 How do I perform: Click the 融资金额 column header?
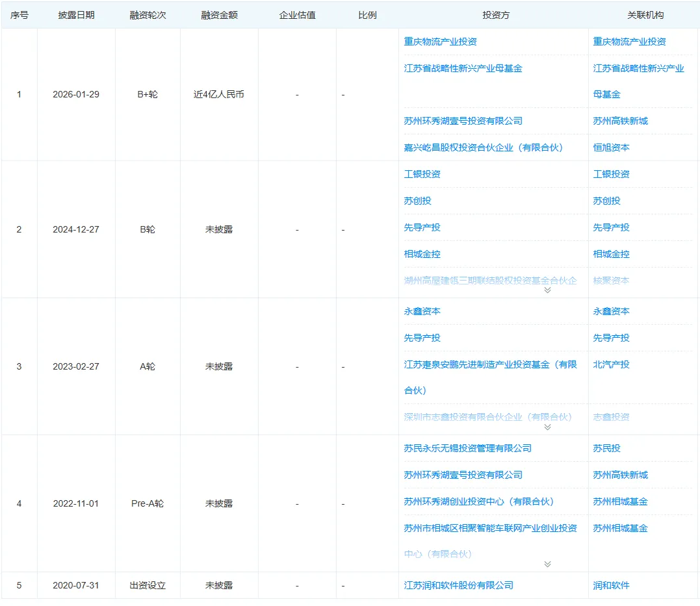pos(219,15)
